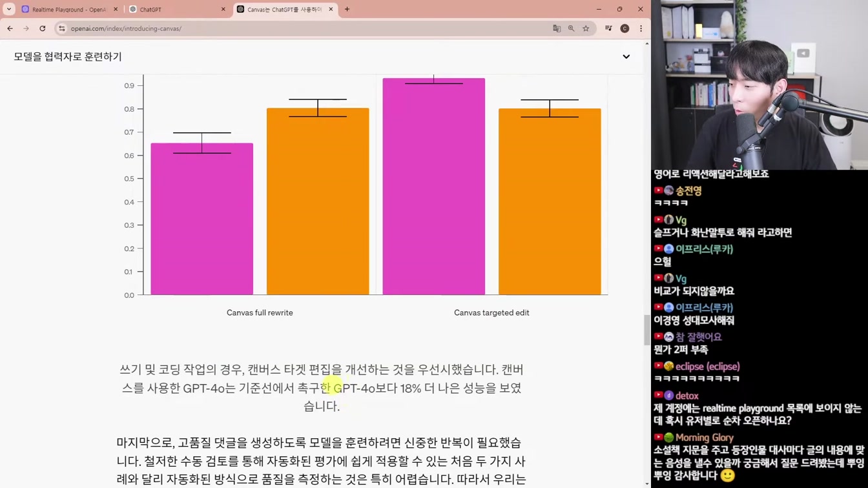The height and width of the screenshot is (488, 868).
Task: Switch to the Realtime Playground tab
Action: [69, 10]
